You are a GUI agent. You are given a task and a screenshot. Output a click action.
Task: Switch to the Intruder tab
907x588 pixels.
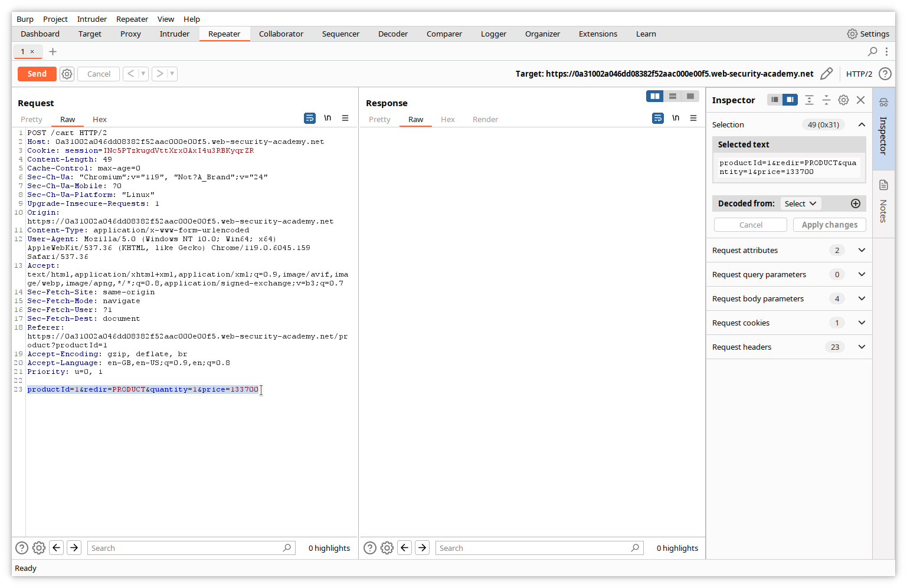click(x=174, y=34)
